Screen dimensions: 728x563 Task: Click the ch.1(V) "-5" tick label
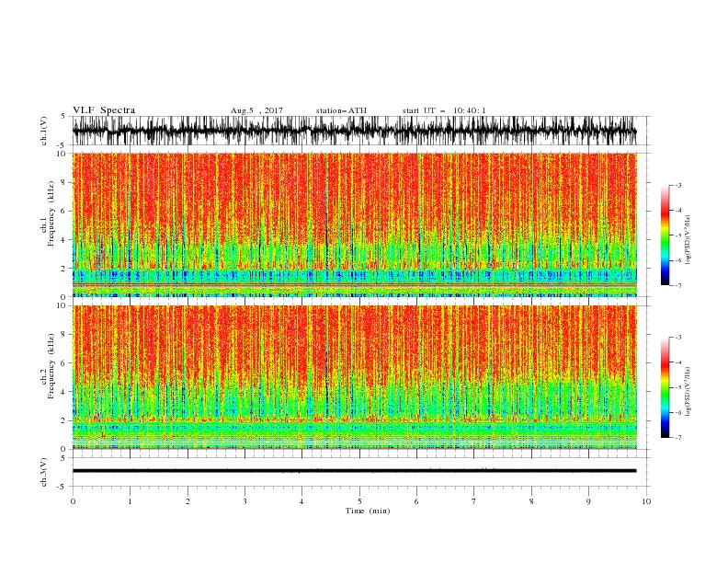[x=63, y=145]
